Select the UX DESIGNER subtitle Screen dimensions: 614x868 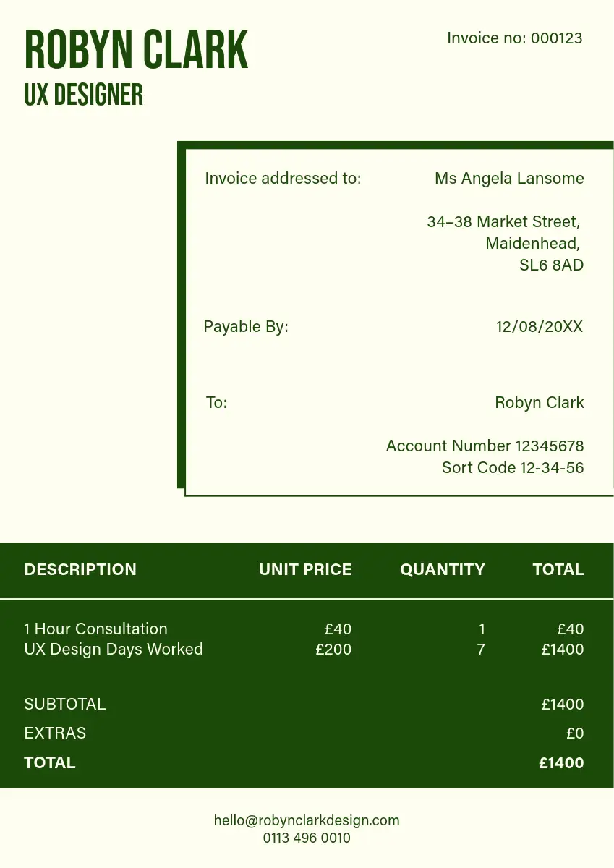click(84, 95)
